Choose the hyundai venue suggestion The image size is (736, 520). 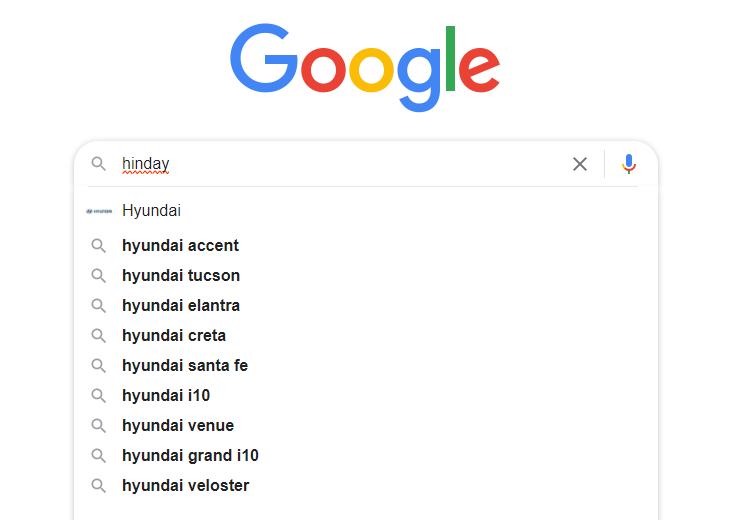coord(178,425)
